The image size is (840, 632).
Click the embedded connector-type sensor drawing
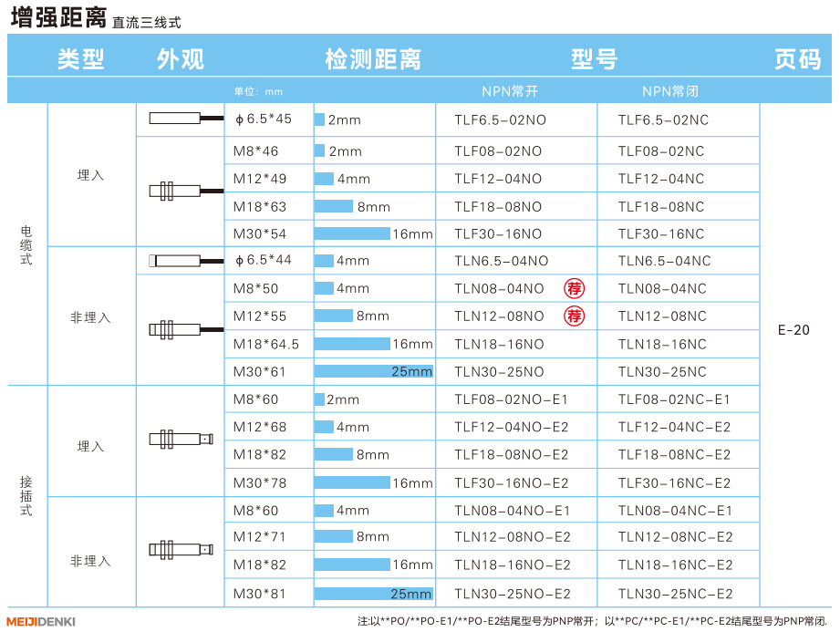coord(181,440)
